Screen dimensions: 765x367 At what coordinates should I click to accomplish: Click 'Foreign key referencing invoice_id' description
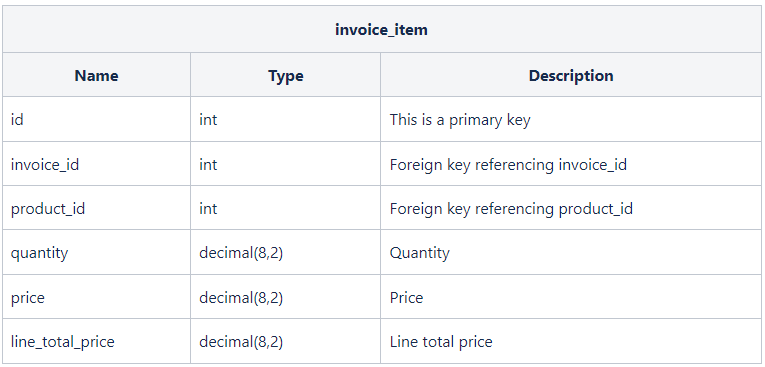tap(508, 164)
